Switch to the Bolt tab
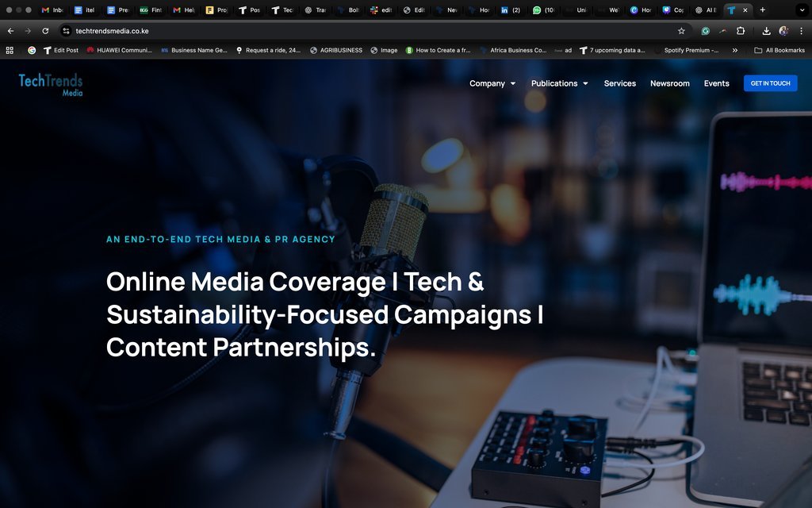This screenshot has height=508, width=812. point(348,10)
